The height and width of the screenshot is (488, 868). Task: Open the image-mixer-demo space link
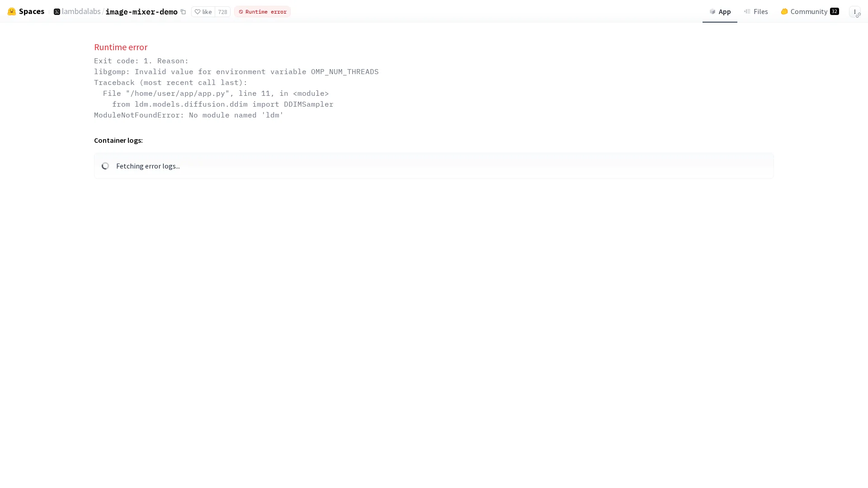[141, 12]
